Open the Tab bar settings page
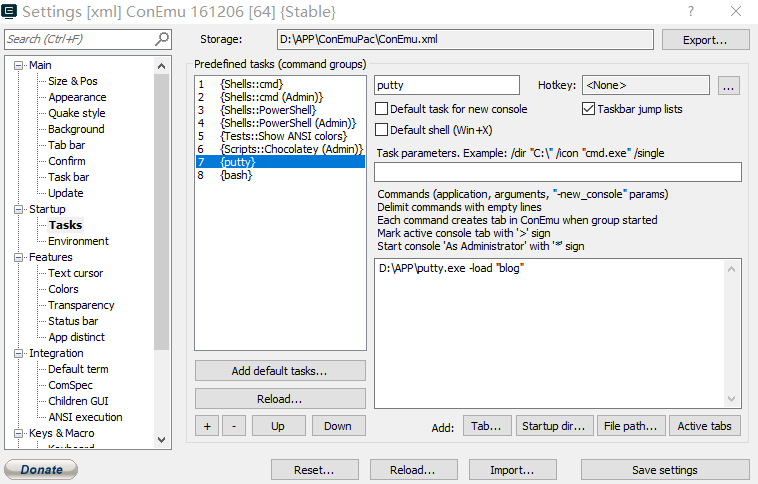Screen dimensions: 758x484 coord(66,145)
